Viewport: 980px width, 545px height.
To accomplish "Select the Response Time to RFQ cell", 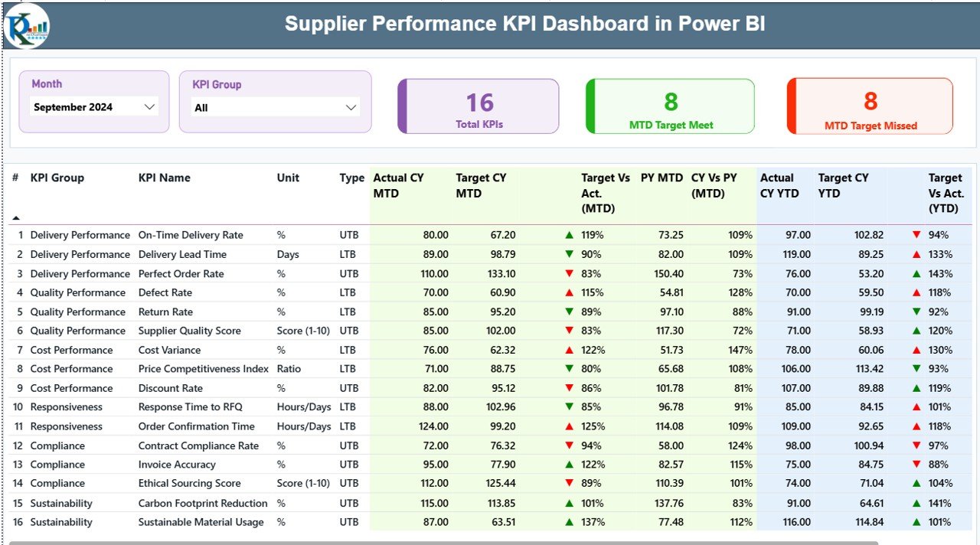I will [x=190, y=407].
